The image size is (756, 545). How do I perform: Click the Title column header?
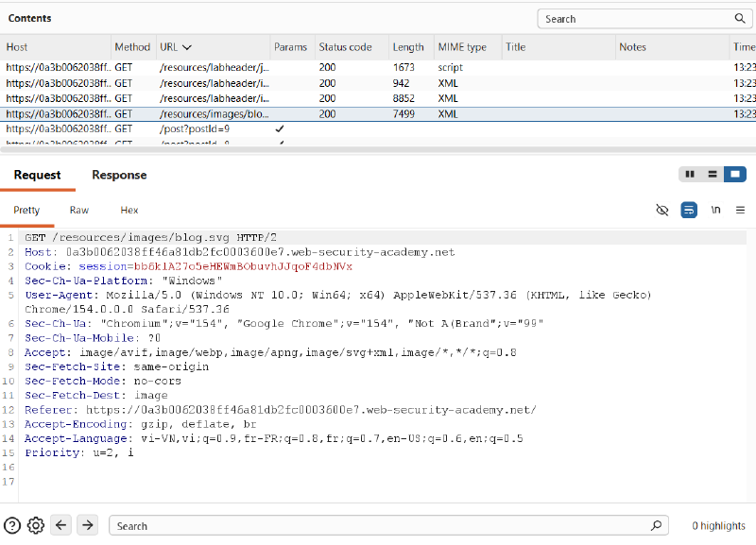coord(515,47)
